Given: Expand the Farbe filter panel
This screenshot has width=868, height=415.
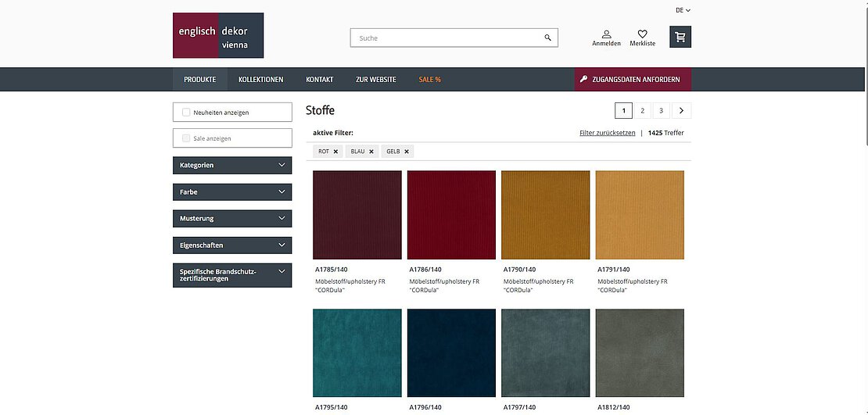Looking at the screenshot, I should [232, 192].
